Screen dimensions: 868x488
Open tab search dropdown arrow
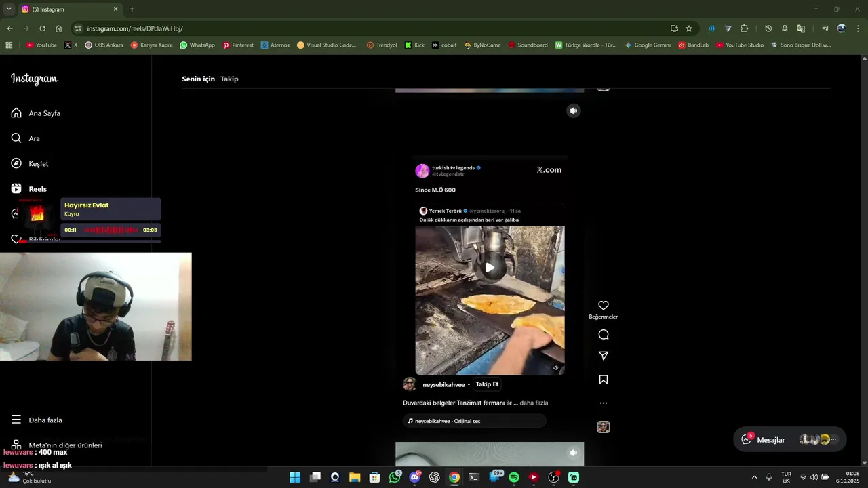tap(9, 9)
